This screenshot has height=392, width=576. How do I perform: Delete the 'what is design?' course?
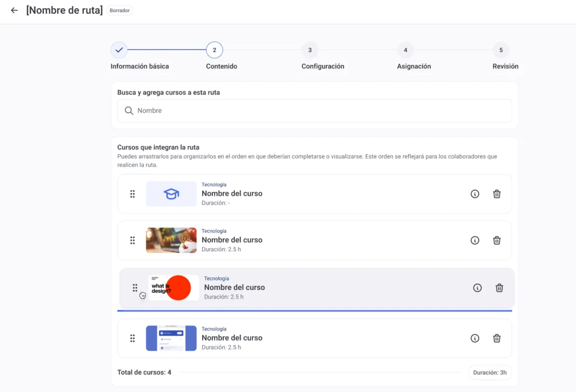499,288
